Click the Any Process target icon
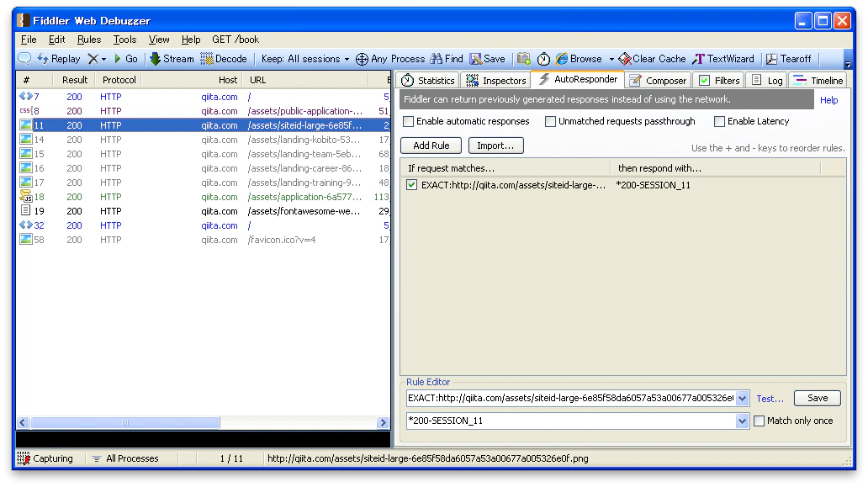 pyautogui.click(x=362, y=59)
